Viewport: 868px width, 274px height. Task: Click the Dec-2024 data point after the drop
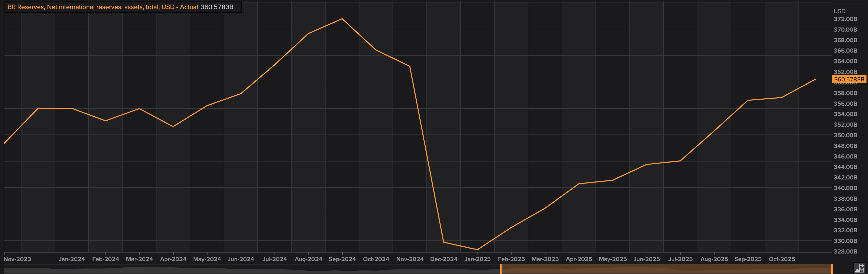444,242
